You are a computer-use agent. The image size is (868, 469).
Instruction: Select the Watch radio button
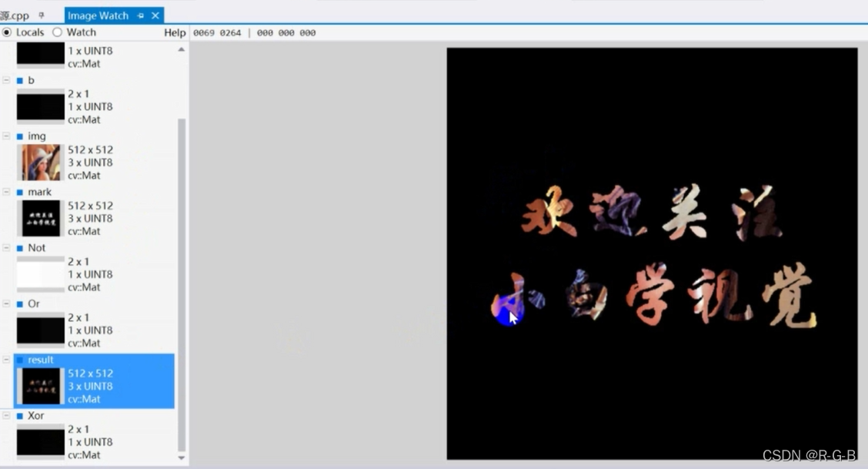tap(57, 32)
